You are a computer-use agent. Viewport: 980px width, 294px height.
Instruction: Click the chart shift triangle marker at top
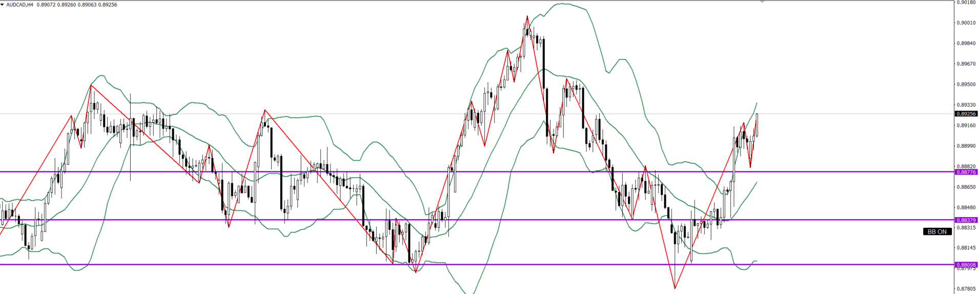coord(762,2)
